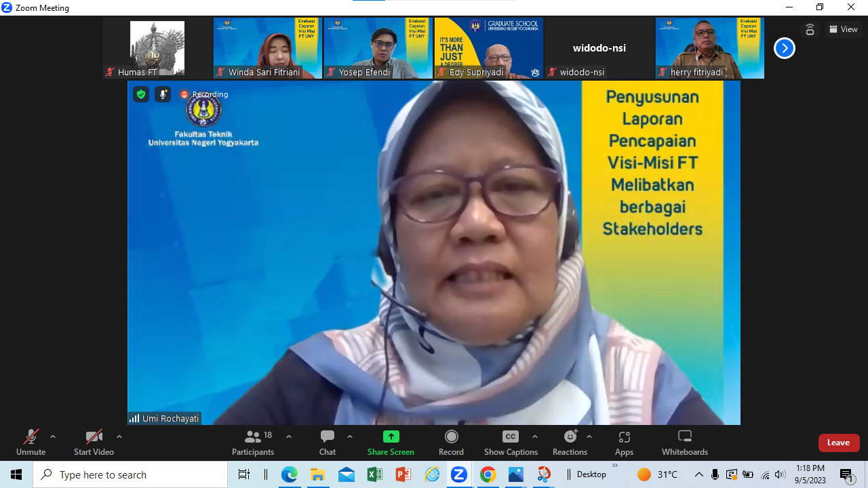Switch to the Zoom app in the taskbar
This screenshot has width=868, height=488.
pos(460,474)
